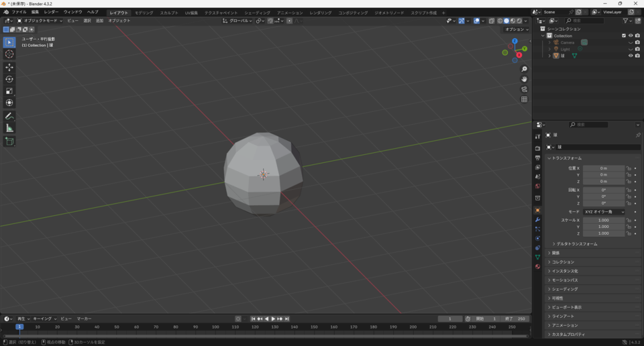Select the Move tool

(x=9, y=67)
